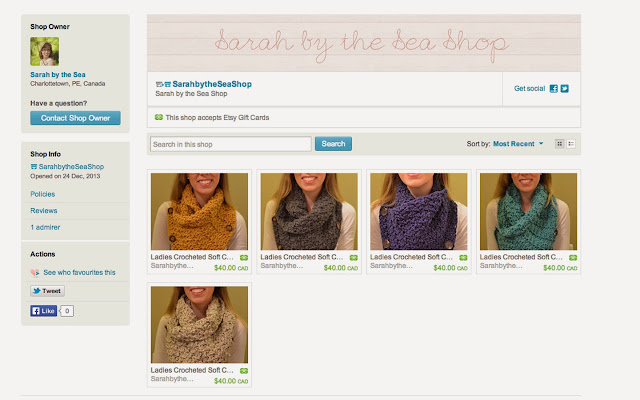Click the gift card icon on the purple scarf listing
This screenshot has height=400, width=640.
(x=463, y=258)
